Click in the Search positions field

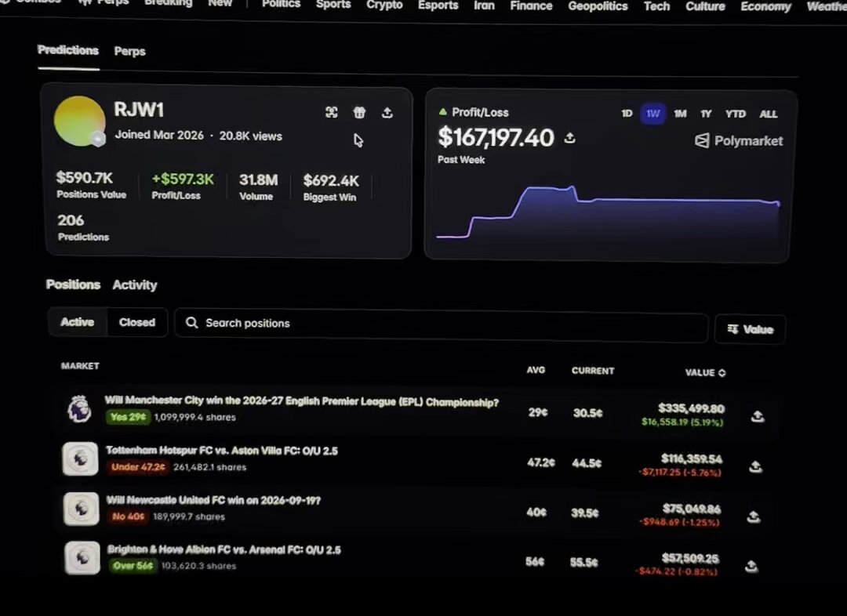pyautogui.click(x=441, y=325)
